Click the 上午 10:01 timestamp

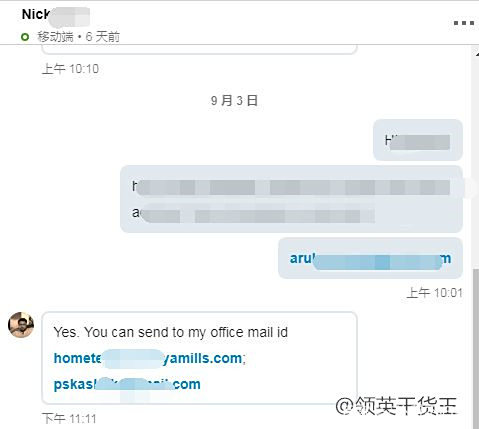(x=434, y=293)
